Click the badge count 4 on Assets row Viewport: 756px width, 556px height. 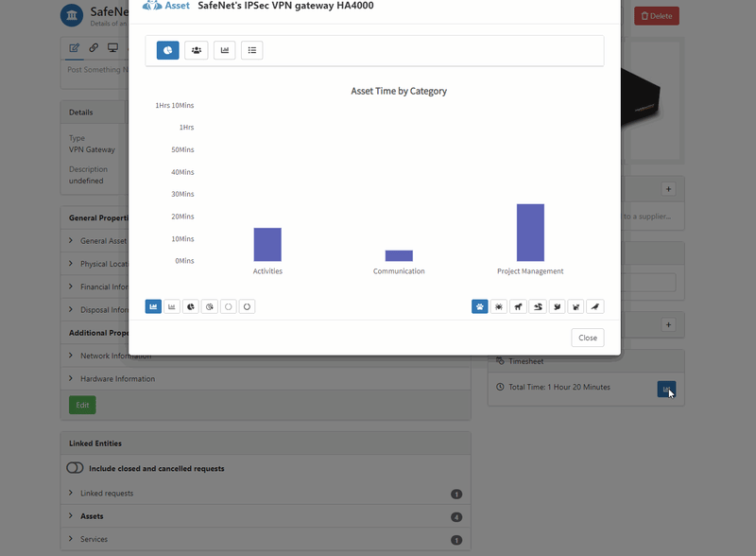tap(456, 517)
